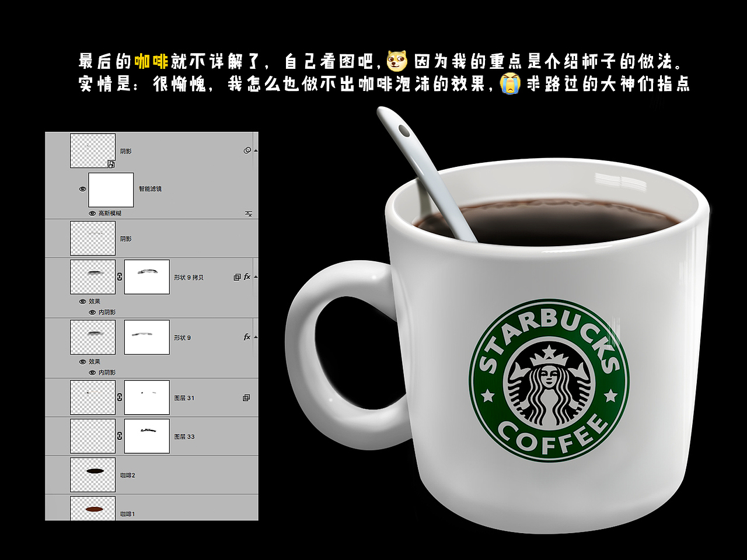Select the 咖啡2 layer thumbnail
Image resolution: width=747 pixels, height=560 pixels.
coord(93,475)
